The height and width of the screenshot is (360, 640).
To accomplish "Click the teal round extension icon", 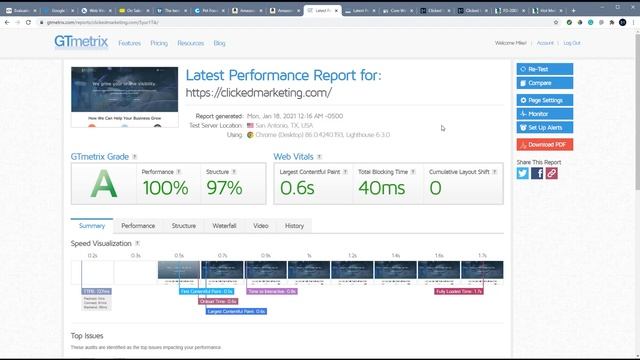I will [x=590, y=22].
